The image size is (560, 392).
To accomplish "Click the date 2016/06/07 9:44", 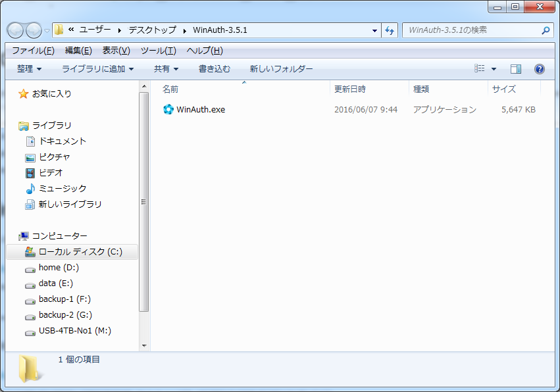I will [366, 110].
